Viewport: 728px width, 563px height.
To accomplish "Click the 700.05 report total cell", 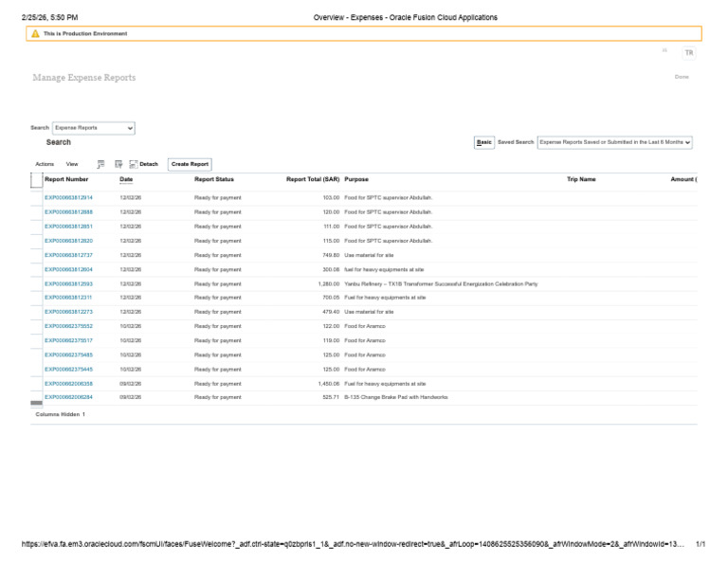I will click(x=331, y=298).
